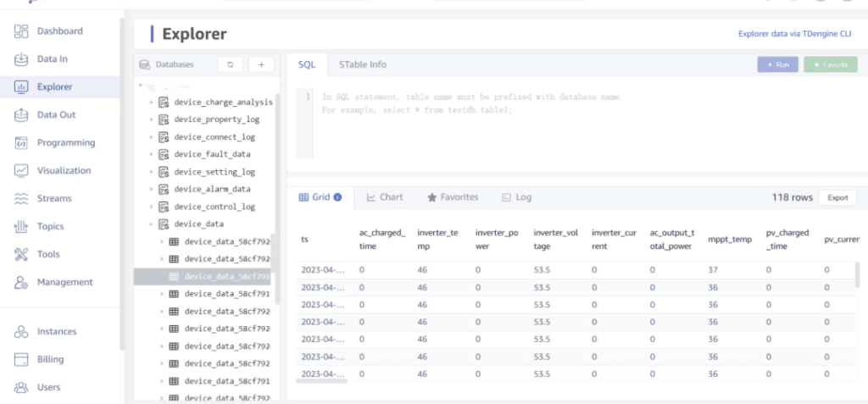Show the Log tab
868x404 pixels.
coord(516,197)
